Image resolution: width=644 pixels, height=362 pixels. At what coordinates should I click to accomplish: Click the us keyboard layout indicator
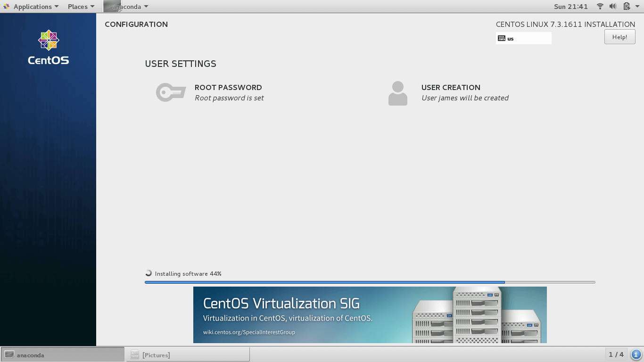pos(523,38)
